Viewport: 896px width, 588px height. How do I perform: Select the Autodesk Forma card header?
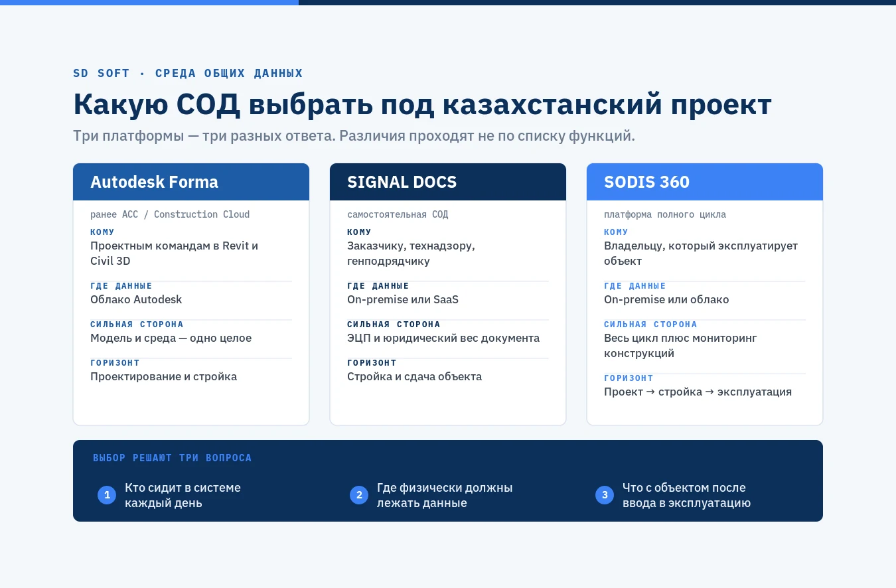tap(191, 182)
